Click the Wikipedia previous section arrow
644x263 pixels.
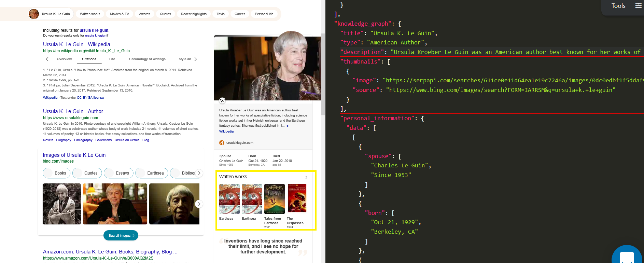[x=47, y=59]
